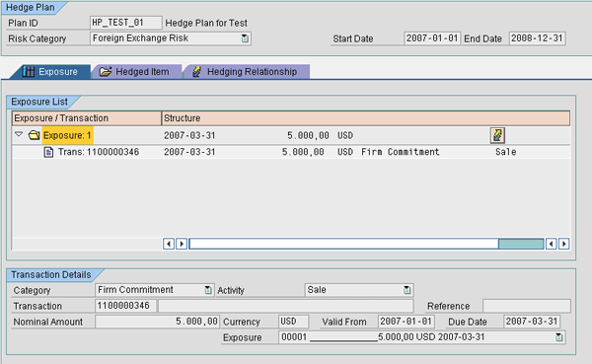Click the right scroll arrow beside the divider
Image resolution: width=592 pixels, height=364 pixels.
click(182, 244)
